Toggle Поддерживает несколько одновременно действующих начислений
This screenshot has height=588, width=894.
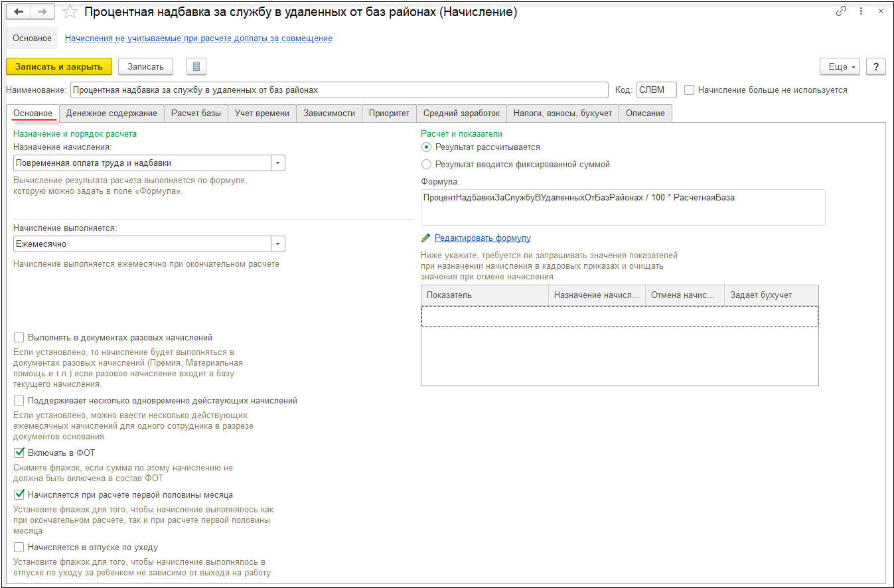point(19,401)
